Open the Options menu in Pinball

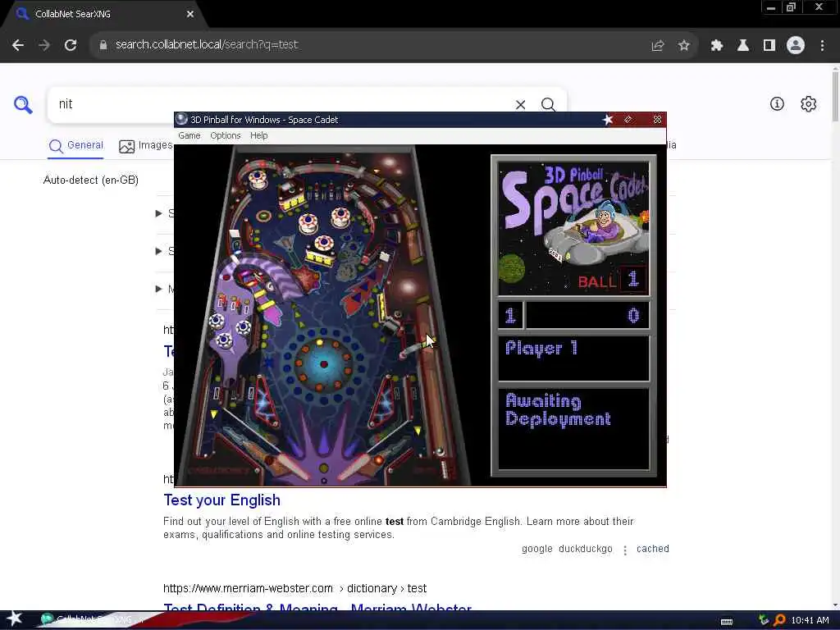coord(225,136)
